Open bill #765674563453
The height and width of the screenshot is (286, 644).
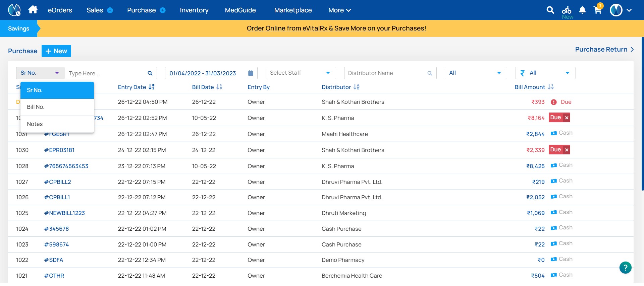66,166
